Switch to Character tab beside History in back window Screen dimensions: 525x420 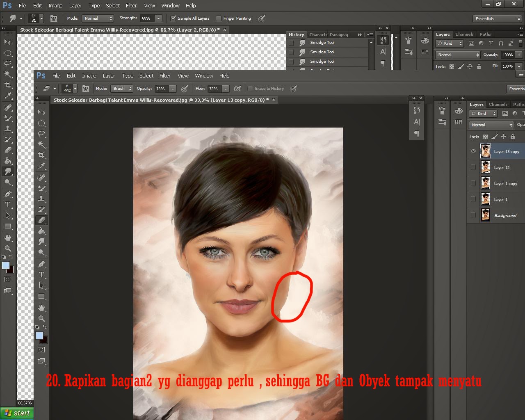(x=318, y=35)
